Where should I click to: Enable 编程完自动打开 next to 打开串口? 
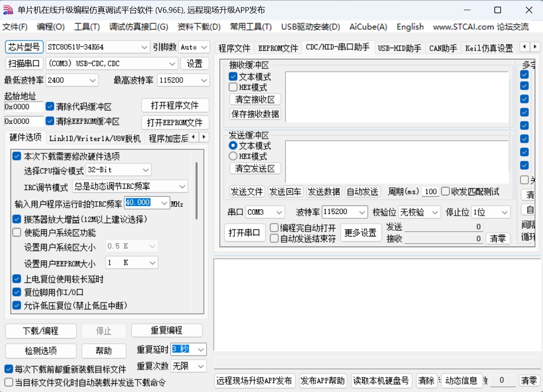[x=274, y=227]
